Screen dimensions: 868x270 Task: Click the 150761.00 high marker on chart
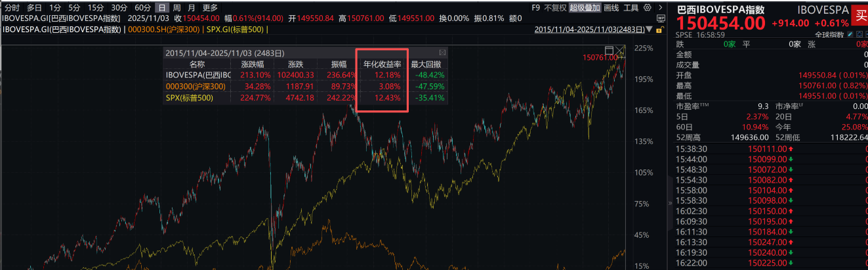coord(600,58)
